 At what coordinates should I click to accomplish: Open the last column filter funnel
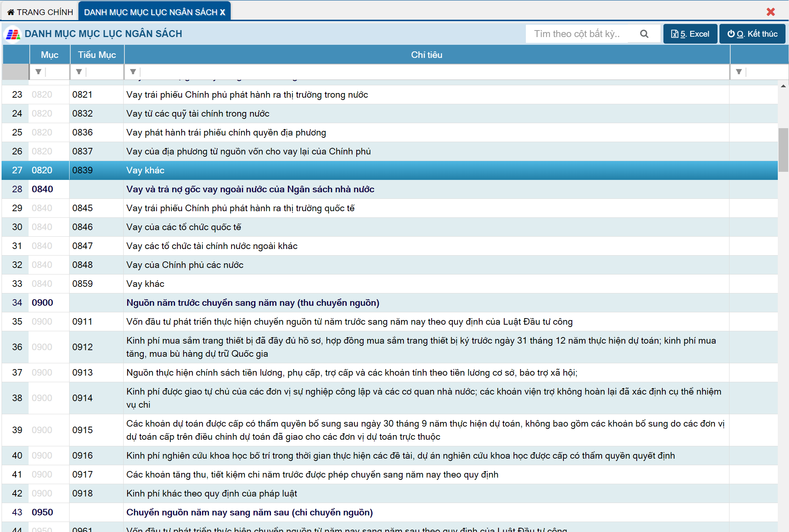(x=738, y=72)
